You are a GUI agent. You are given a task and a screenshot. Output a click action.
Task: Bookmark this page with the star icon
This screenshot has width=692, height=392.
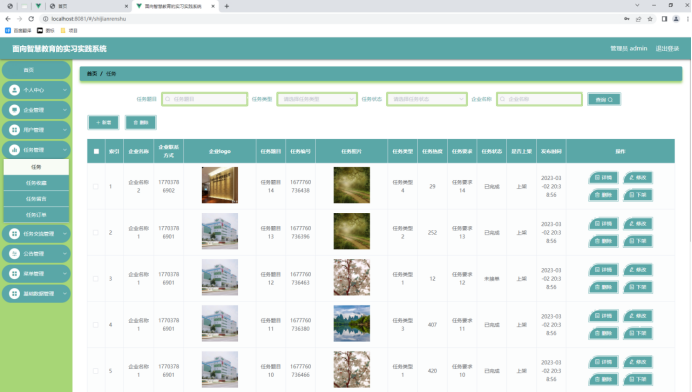pyautogui.click(x=650, y=19)
